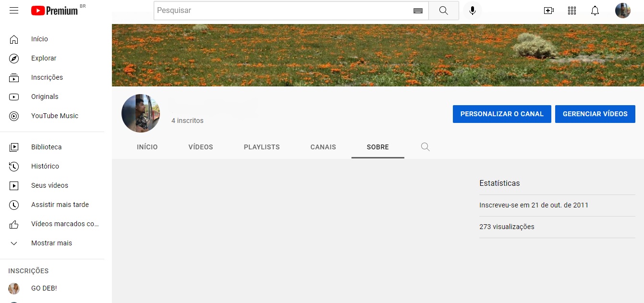This screenshot has height=303, width=644.
Task: Open Histórico in the sidebar
Action: [45, 166]
